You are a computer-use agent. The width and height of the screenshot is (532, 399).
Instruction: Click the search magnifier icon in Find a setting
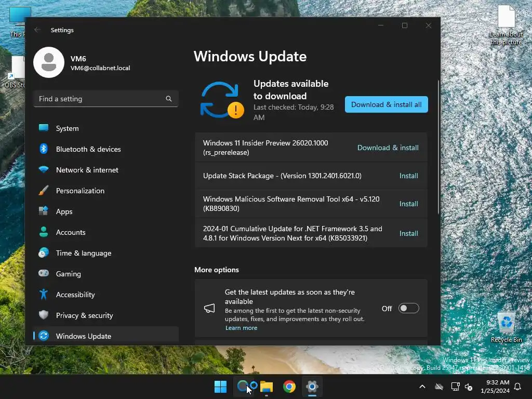coord(169,99)
